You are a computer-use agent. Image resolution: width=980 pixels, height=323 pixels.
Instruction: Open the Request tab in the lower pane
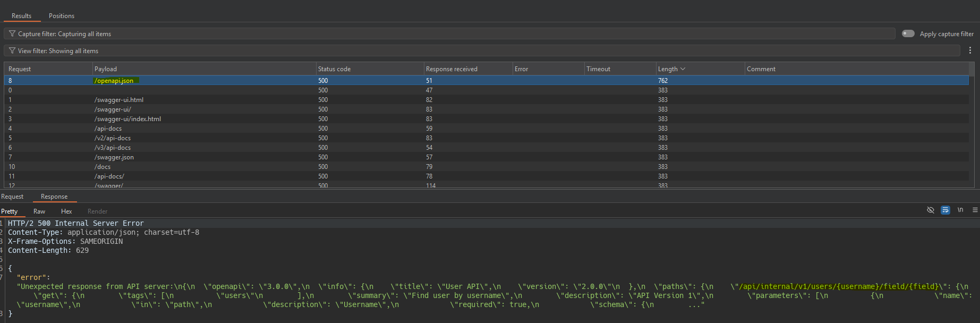12,197
